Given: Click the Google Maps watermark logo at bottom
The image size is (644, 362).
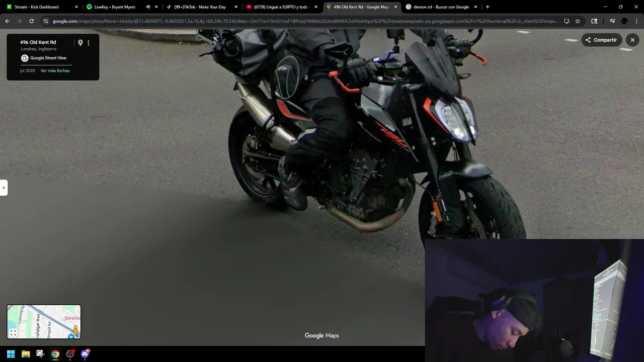Looking at the screenshot, I should click(x=322, y=335).
